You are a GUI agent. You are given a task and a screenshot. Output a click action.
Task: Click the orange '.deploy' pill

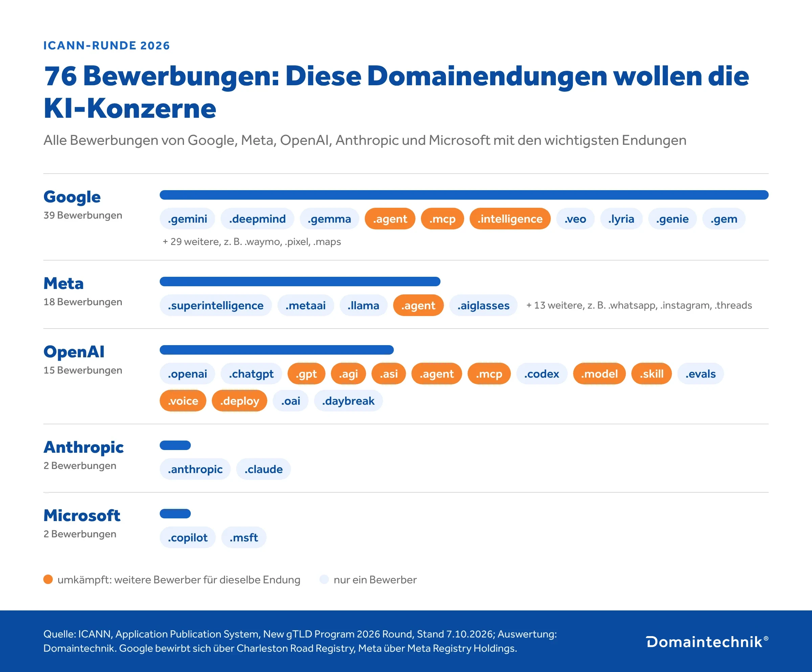click(240, 401)
